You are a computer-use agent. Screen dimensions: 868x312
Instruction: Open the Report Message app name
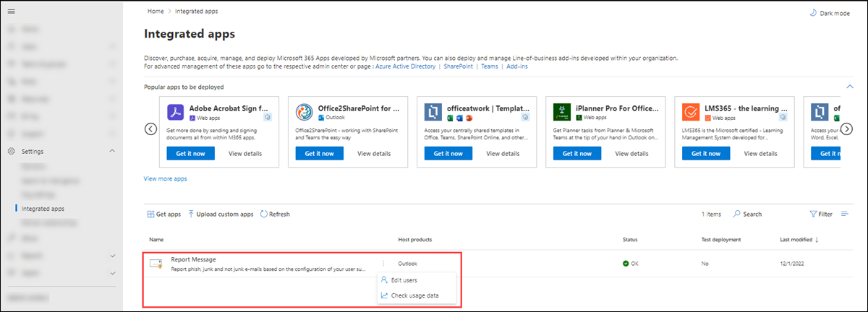[x=193, y=259]
